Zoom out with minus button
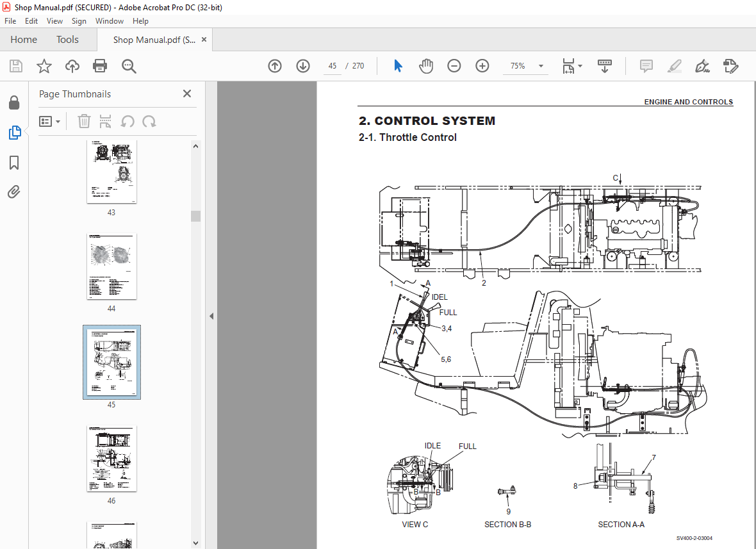This screenshot has height=549, width=756. click(x=454, y=66)
